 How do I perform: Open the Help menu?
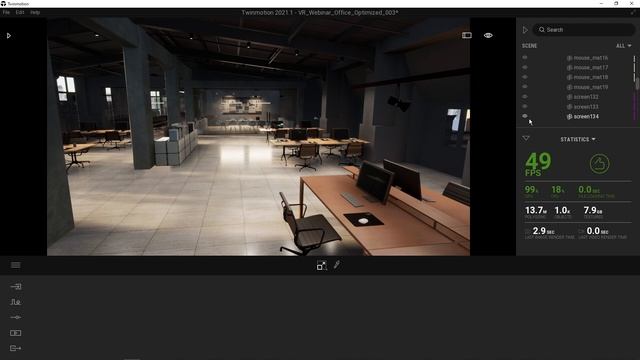pos(35,13)
